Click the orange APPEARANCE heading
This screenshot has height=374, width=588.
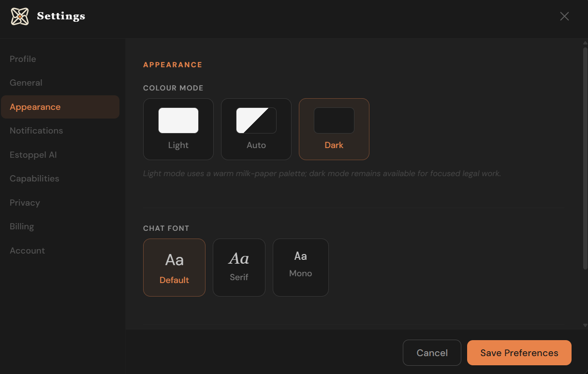(173, 65)
